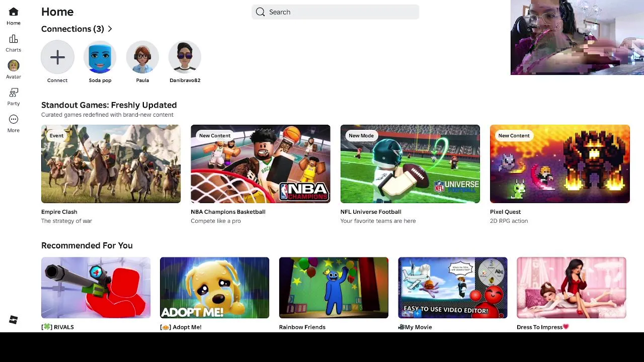
Task: Open NFL Universe Football thumbnail
Action: (x=410, y=164)
